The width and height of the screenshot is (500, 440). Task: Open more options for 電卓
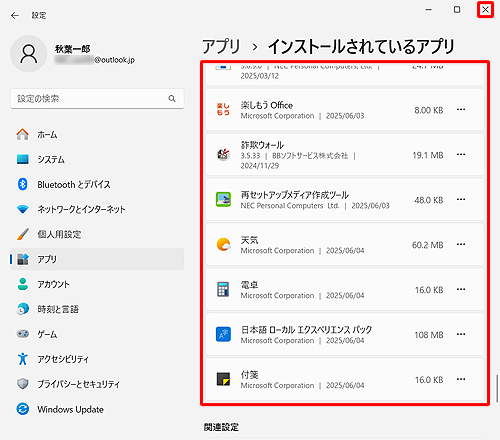point(461,289)
